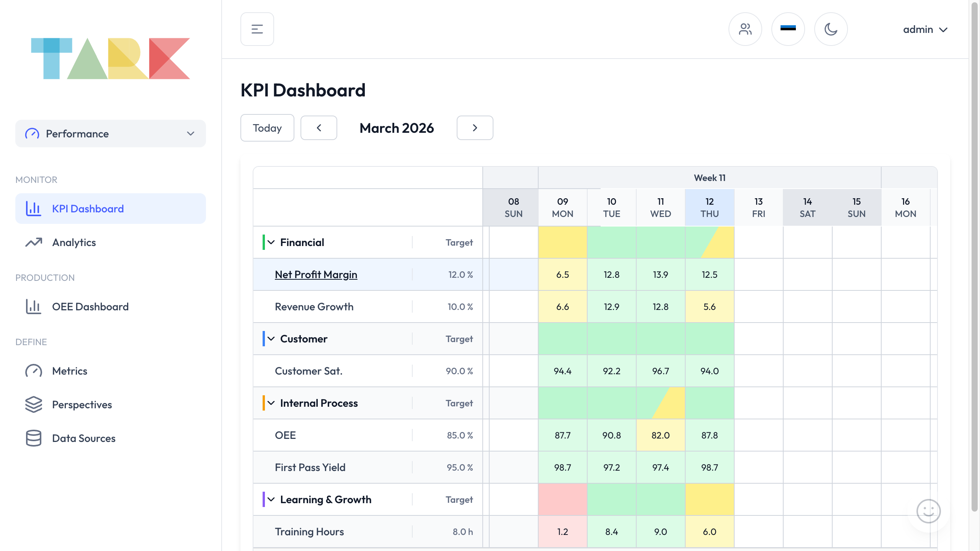Click the users icon in the header
980x551 pixels.
[x=745, y=29]
